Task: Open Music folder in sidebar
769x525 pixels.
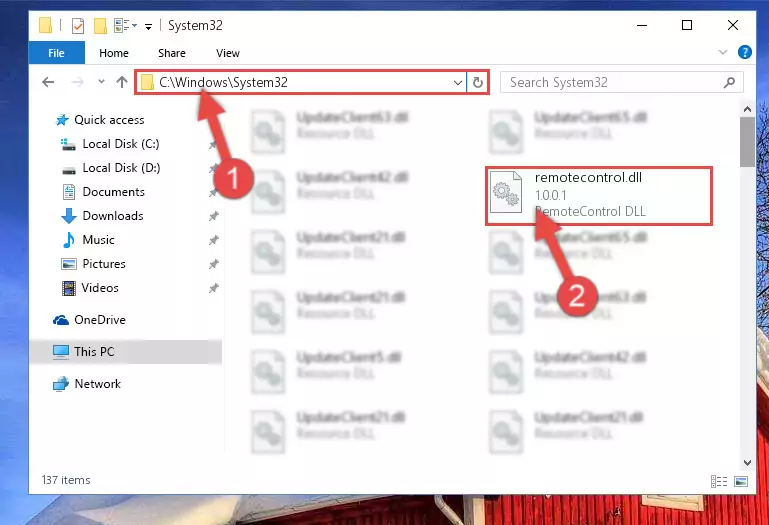Action: pyautogui.click(x=98, y=240)
